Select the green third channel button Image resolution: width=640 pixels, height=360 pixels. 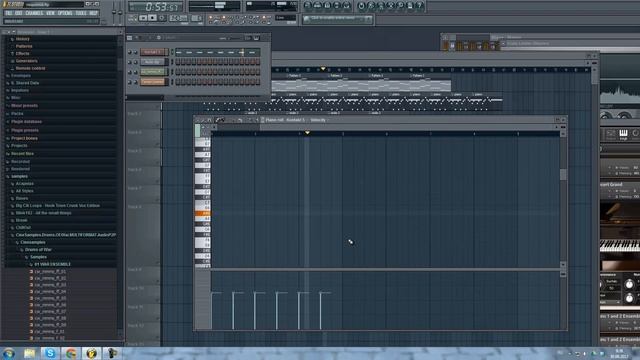153,72
